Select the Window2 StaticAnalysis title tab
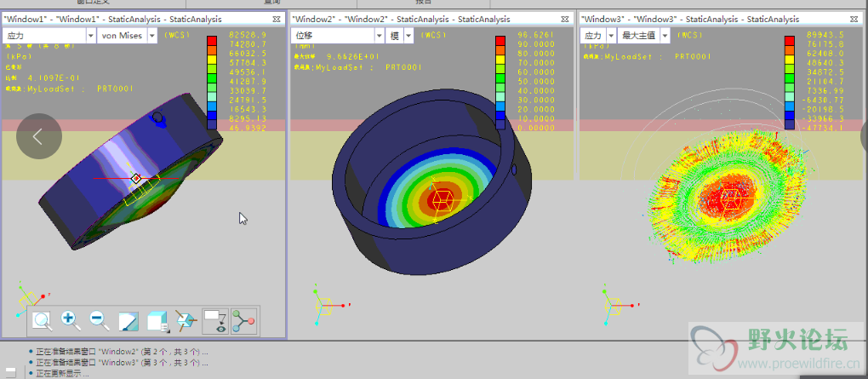Screen dimensions: 868x379 [400, 18]
